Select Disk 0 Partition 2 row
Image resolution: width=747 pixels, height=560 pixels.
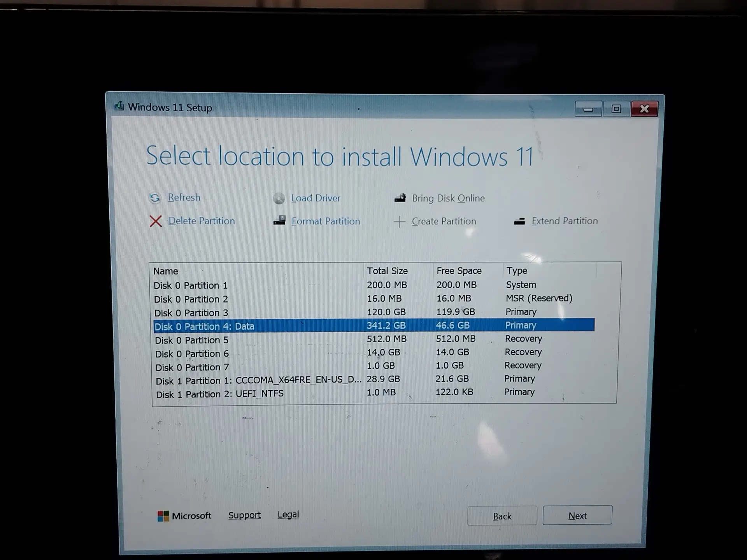click(x=374, y=299)
